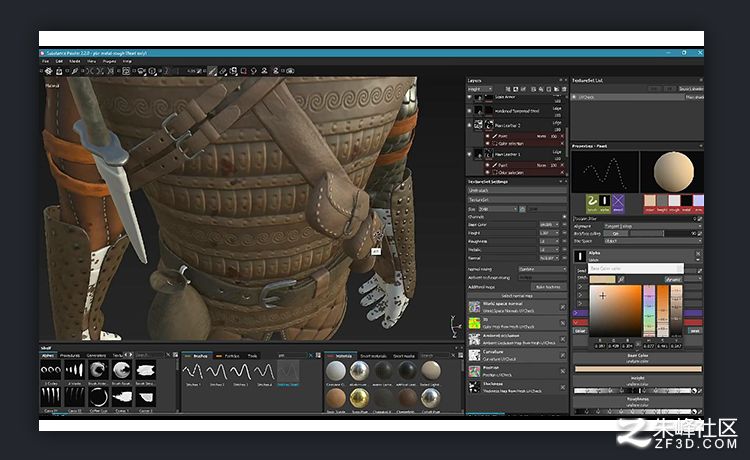Select the Polygon fill tool
The width and height of the screenshot is (750, 460).
(243, 71)
